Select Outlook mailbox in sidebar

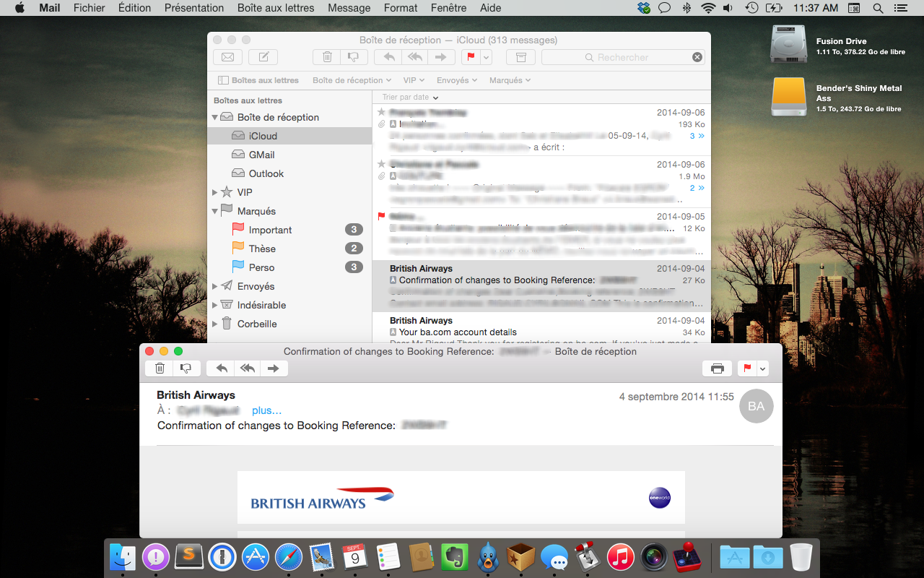[289, 173]
